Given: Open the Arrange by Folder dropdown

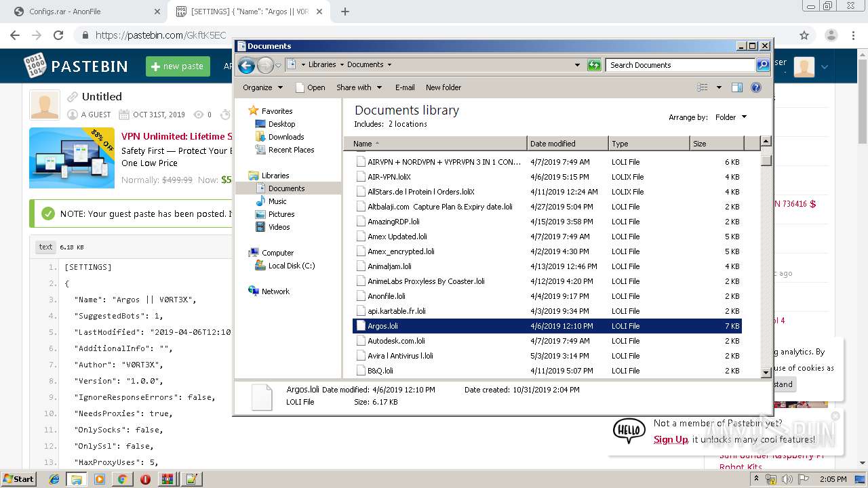Looking at the screenshot, I should [731, 117].
